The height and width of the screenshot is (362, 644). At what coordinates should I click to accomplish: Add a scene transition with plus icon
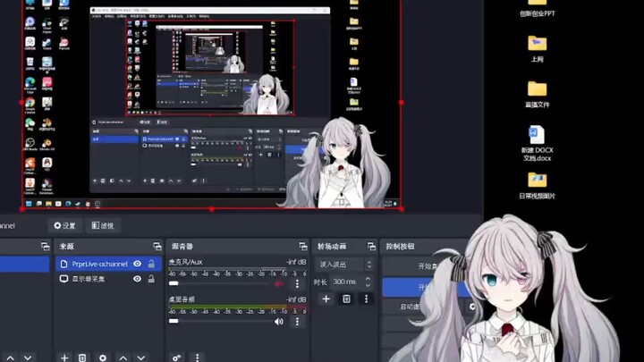pyautogui.click(x=326, y=299)
